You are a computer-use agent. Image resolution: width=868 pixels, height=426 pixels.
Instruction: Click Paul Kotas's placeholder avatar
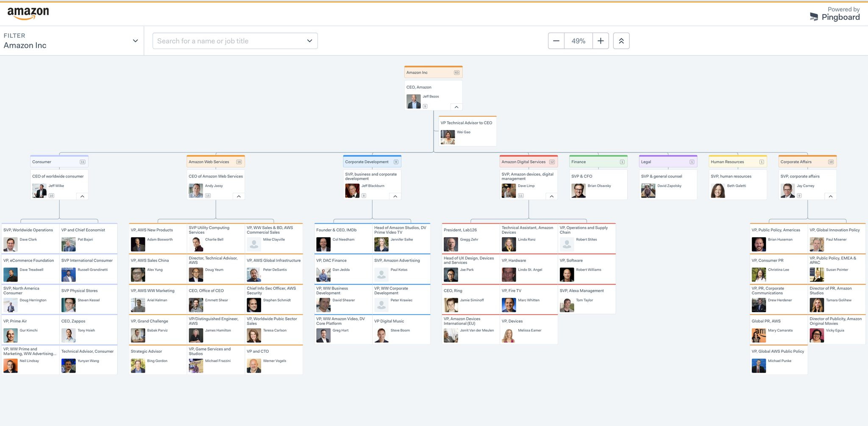pos(381,275)
